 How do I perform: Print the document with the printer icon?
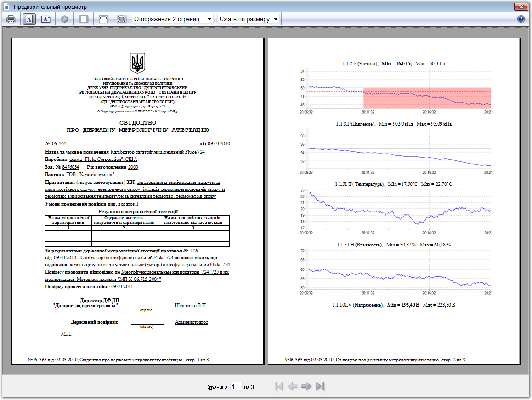pos(11,19)
